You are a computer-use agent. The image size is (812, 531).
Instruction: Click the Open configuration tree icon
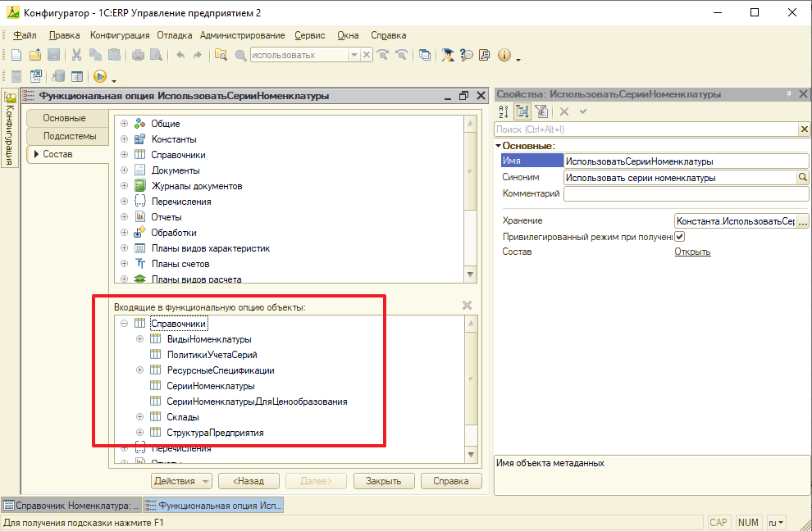[x=16, y=76]
